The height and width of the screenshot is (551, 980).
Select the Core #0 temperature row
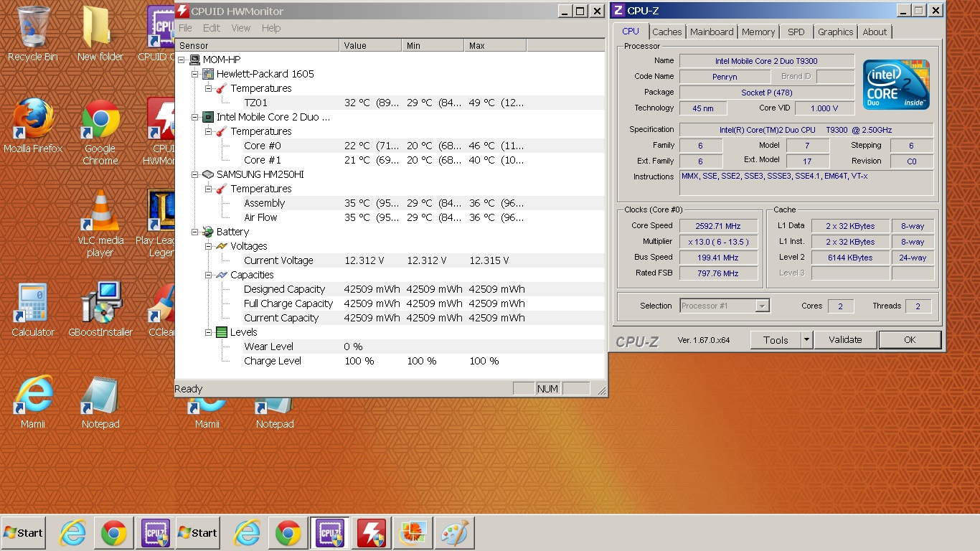(x=390, y=146)
